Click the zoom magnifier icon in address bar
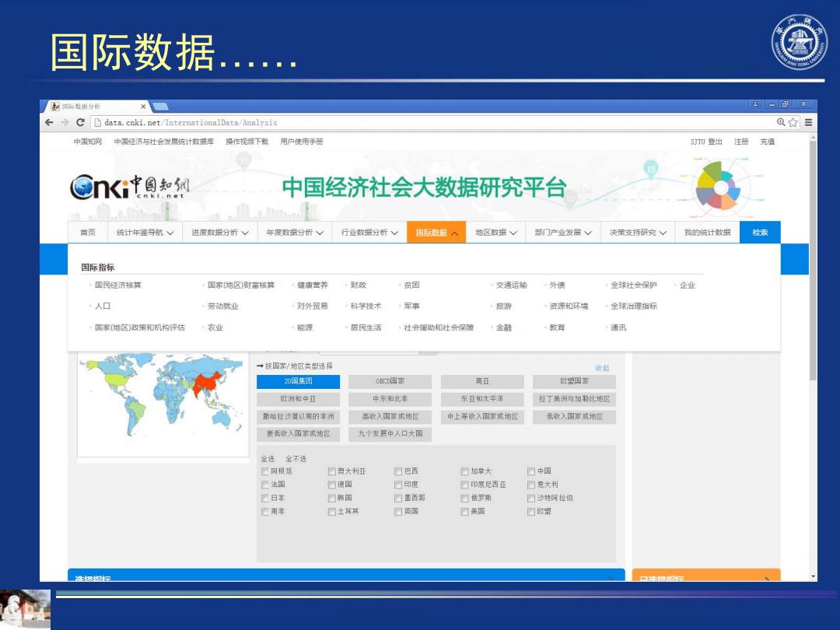Viewport: 840px width, 630px height. click(781, 123)
